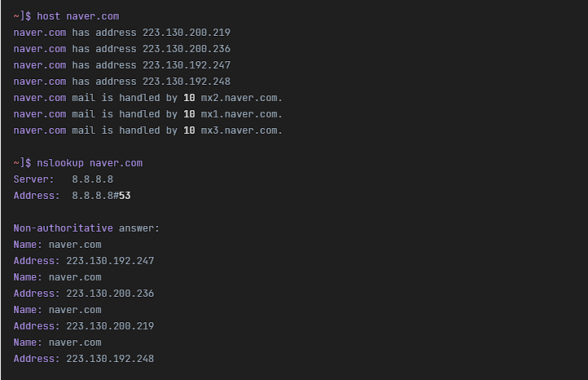This screenshot has width=588, height=380.
Task: Click the 'Non-authoritative answer:' line
Action: coord(86,228)
